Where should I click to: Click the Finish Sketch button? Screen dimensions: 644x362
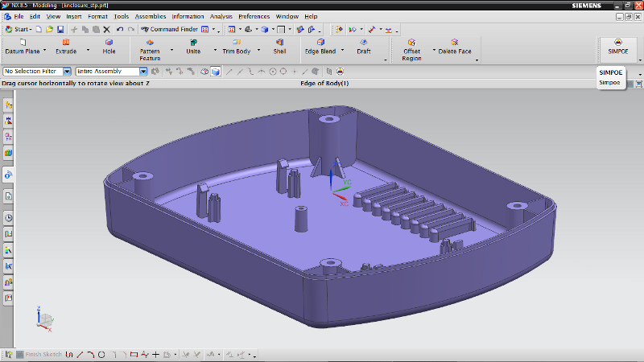[x=39, y=354]
